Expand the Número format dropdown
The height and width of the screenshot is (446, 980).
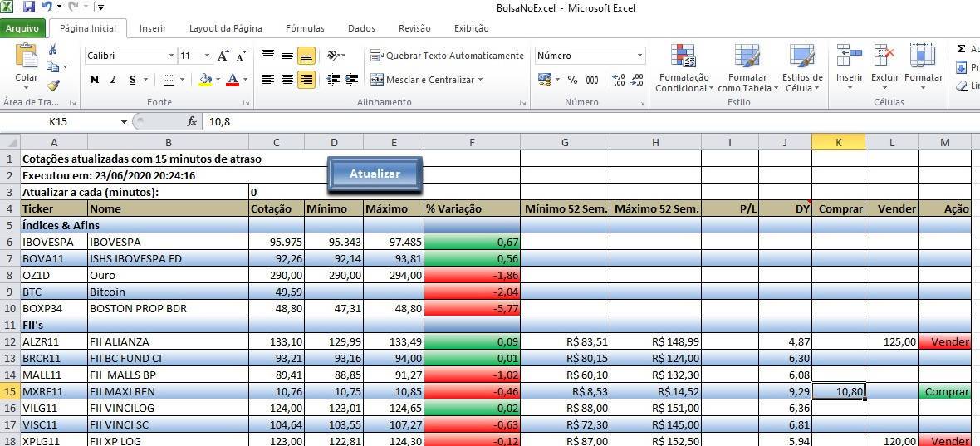[639, 56]
